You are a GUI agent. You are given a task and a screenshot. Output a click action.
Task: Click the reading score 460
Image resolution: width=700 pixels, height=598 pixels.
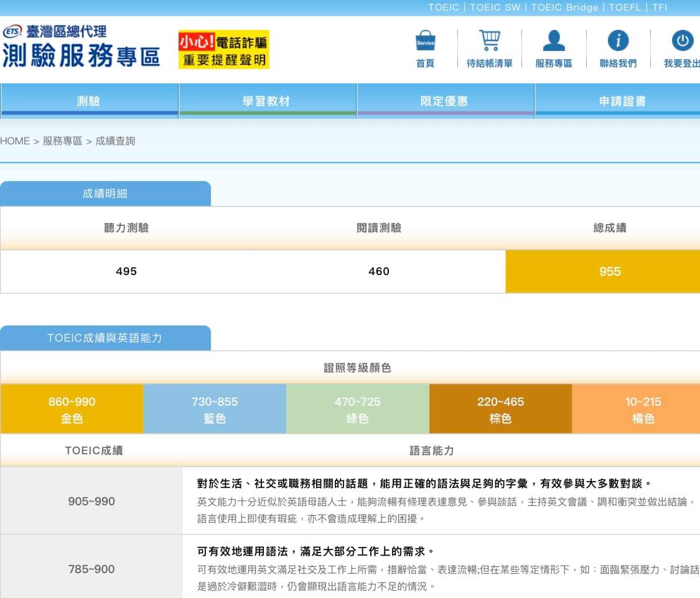click(379, 271)
